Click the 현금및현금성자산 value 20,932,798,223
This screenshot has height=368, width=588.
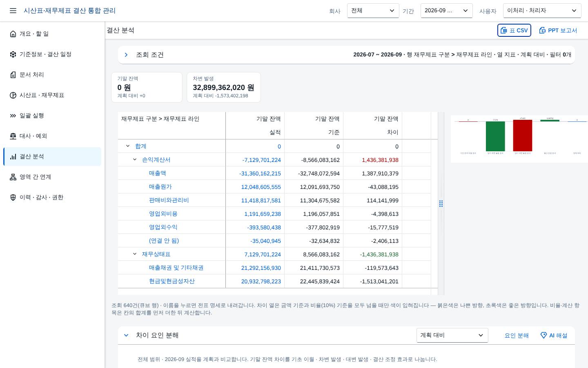pos(261,281)
